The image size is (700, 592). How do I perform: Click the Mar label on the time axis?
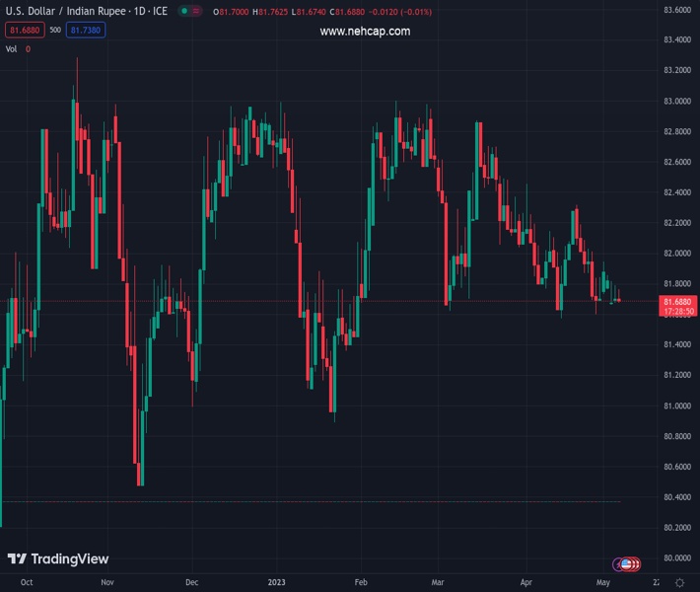438,583
